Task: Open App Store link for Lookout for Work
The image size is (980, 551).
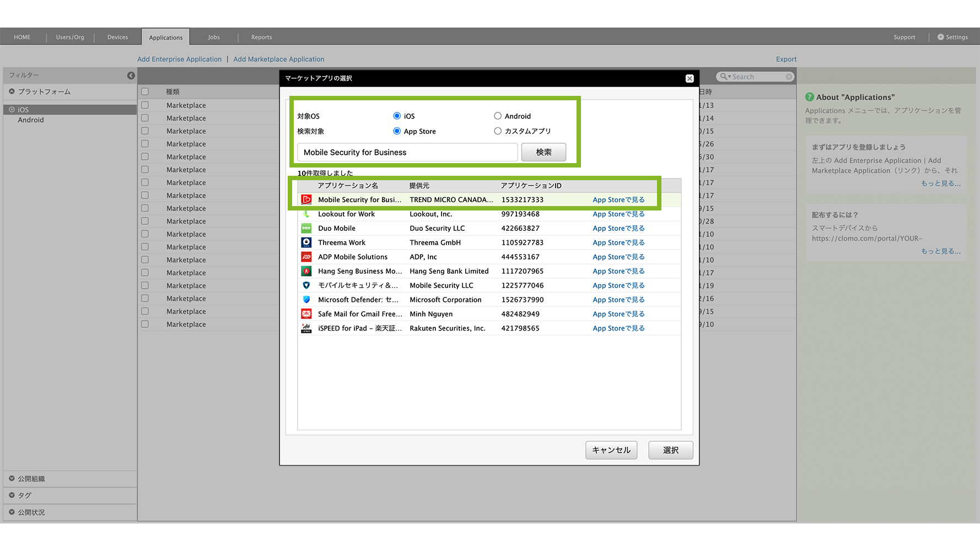Action: tap(618, 214)
